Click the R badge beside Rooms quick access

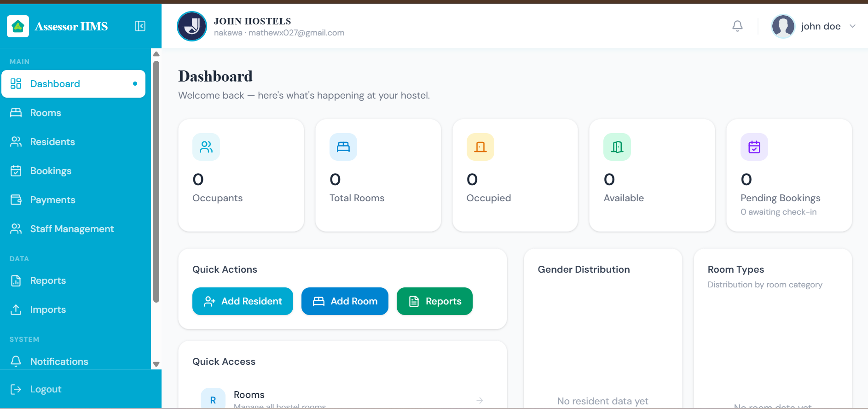click(x=213, y=398)
